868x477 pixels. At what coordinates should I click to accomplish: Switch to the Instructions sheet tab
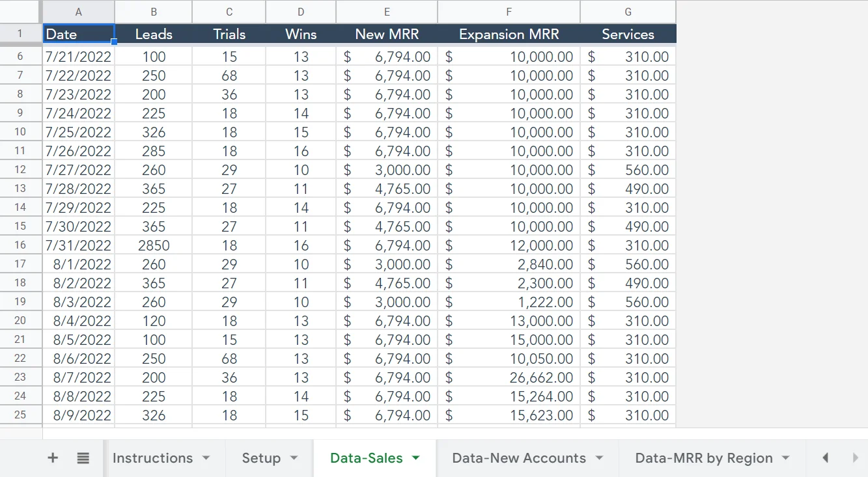tap(152, 458)
